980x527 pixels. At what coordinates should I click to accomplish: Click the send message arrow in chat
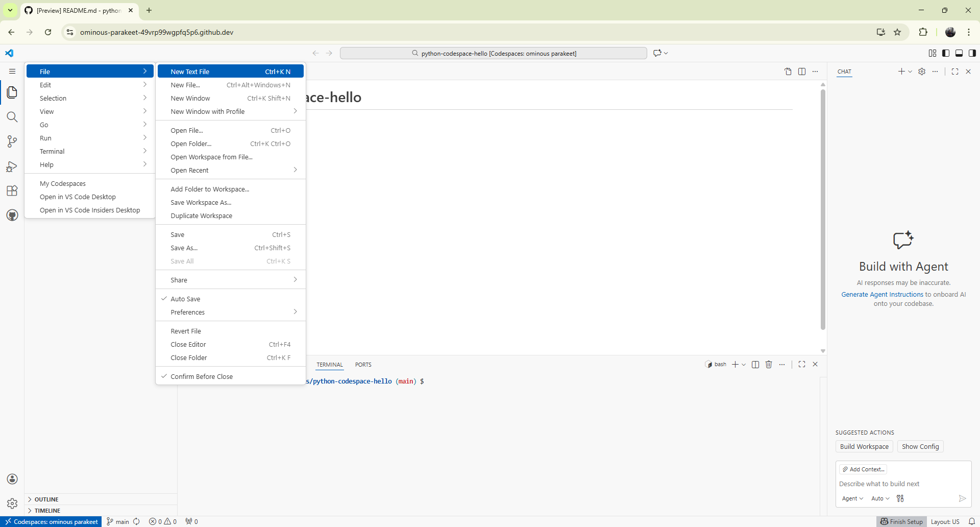962,498
